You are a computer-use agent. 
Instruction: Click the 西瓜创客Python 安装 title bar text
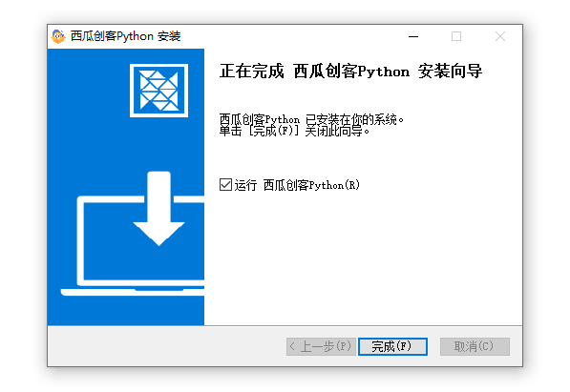(125, 36)
